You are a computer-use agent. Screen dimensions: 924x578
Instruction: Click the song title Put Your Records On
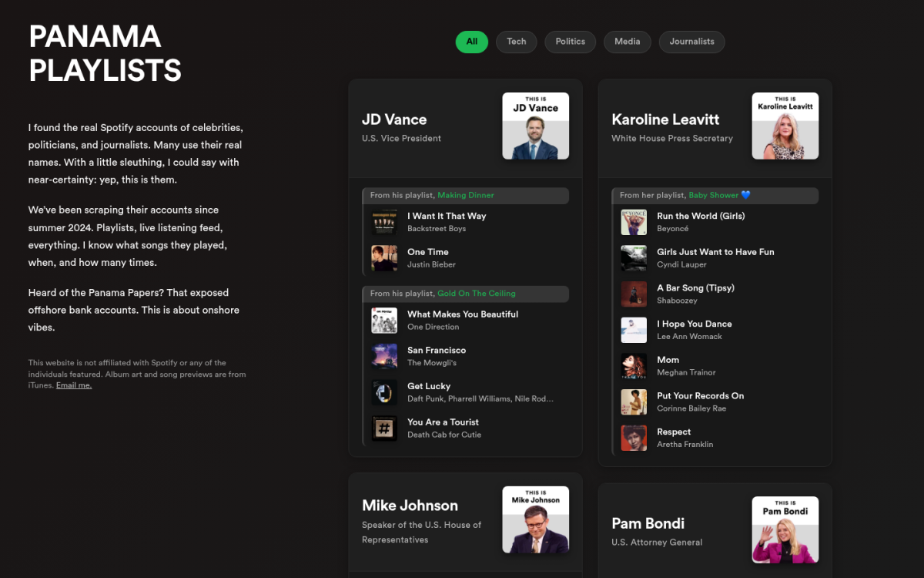click(700, 396)
